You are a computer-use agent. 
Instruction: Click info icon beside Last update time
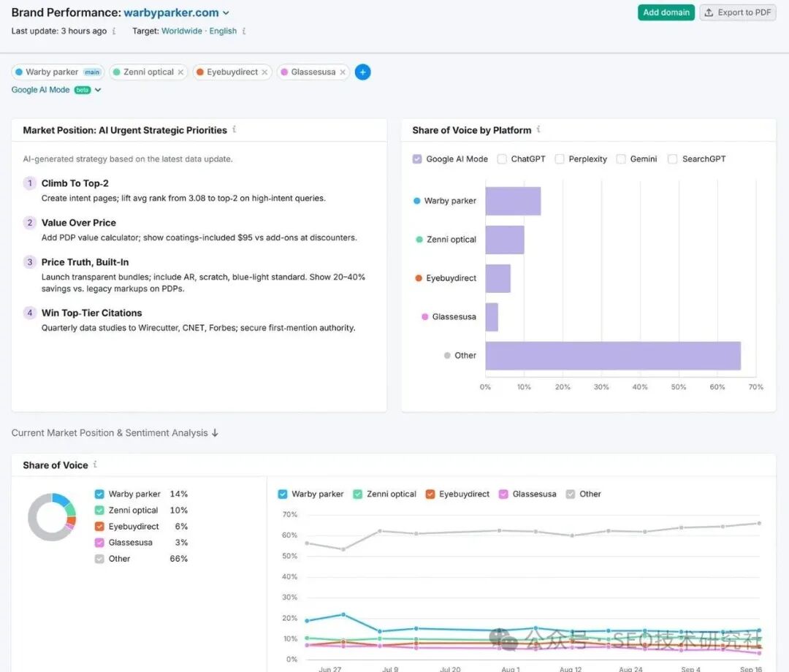pos(114,31)
